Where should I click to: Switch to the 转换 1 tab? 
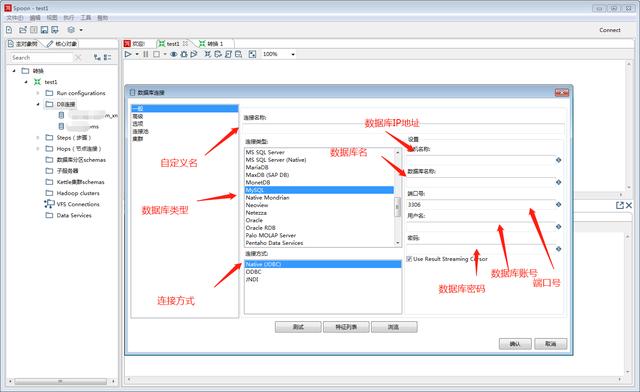(x=212, y=44)
